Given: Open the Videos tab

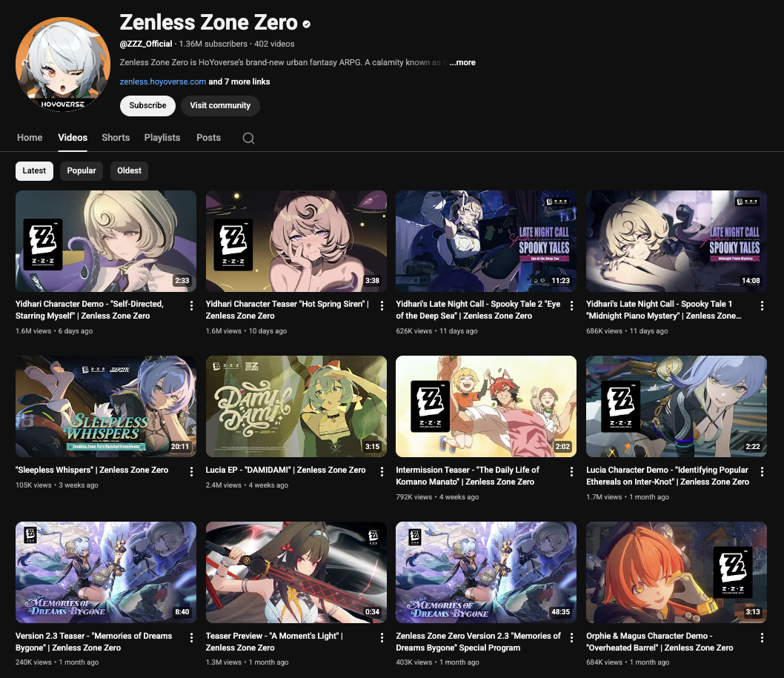Looking at the screenshot, I should click(x=73, y=138).
